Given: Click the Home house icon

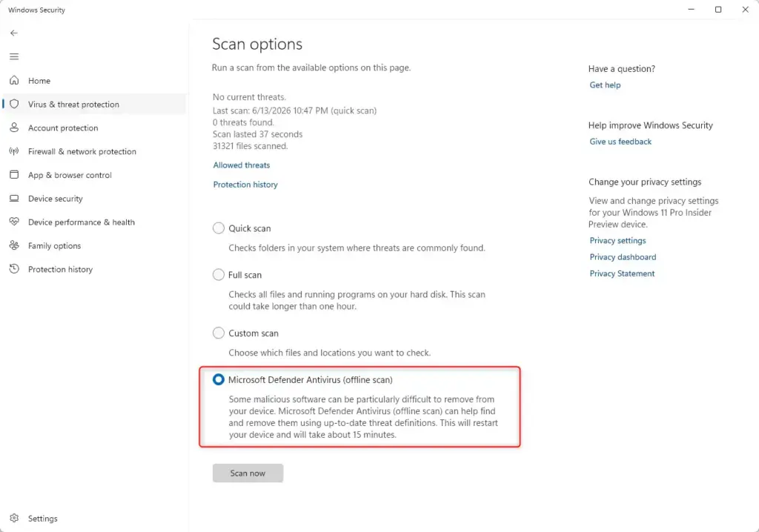Looking at the screenshot, I should click(14, 80).
